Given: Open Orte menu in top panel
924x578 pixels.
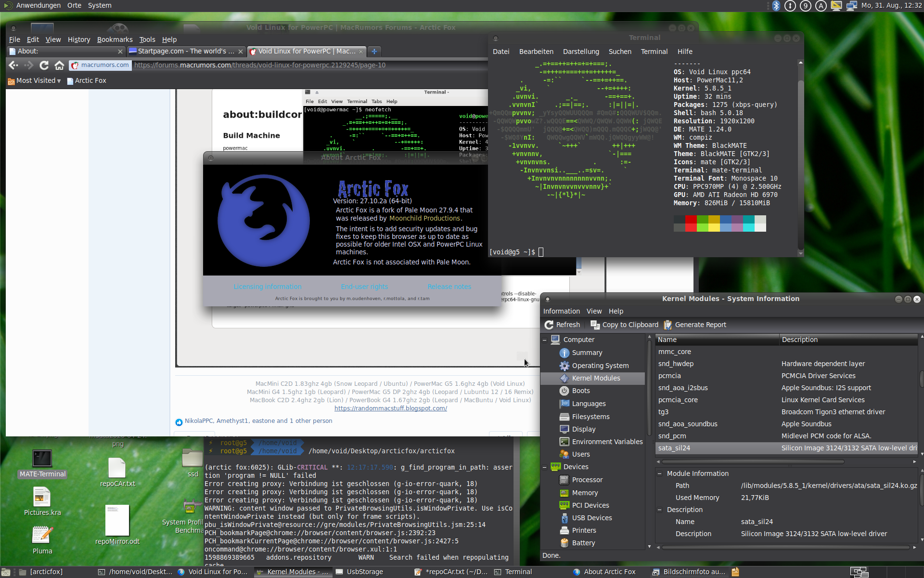Looking at the screenshot, I should click(74, 5).
